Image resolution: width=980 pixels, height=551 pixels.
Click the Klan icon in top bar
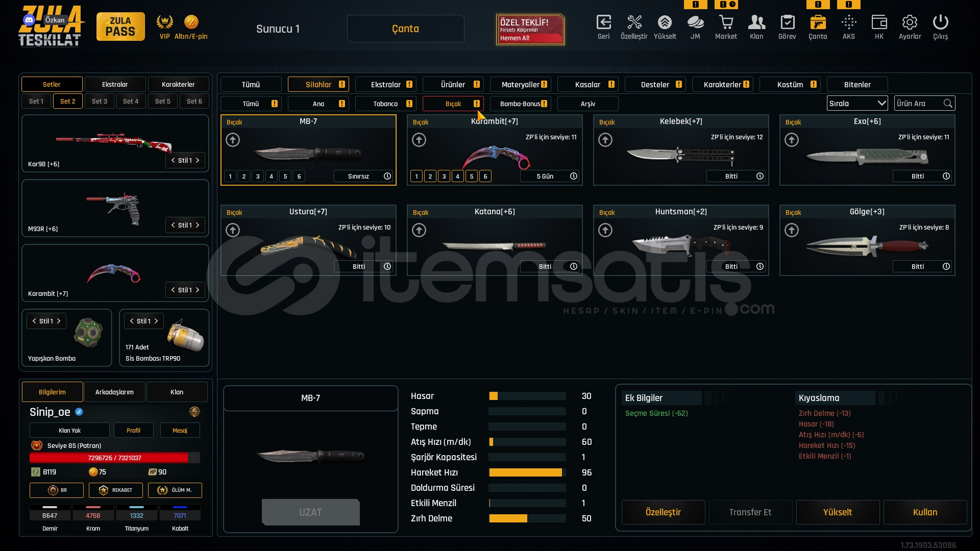pyautogui.click(x=756, y=23)
